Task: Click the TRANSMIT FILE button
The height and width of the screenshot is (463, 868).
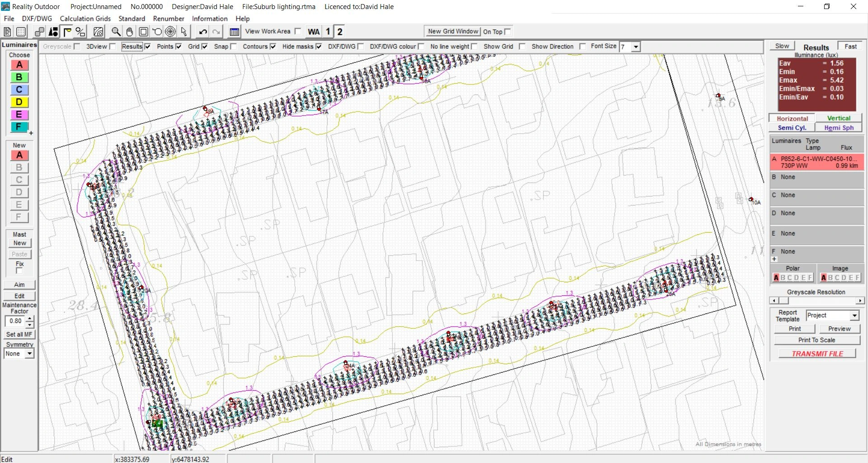Action: coord(817,354)
